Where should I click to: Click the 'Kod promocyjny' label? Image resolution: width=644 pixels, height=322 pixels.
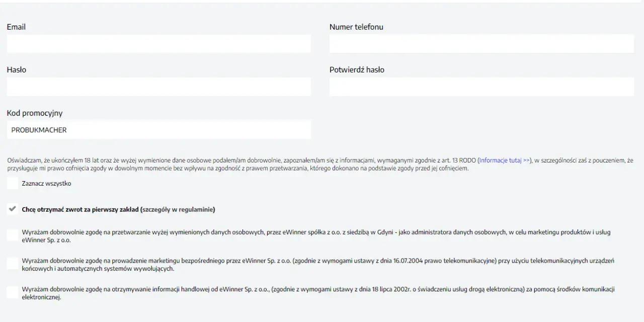click(x=35, y=113)
